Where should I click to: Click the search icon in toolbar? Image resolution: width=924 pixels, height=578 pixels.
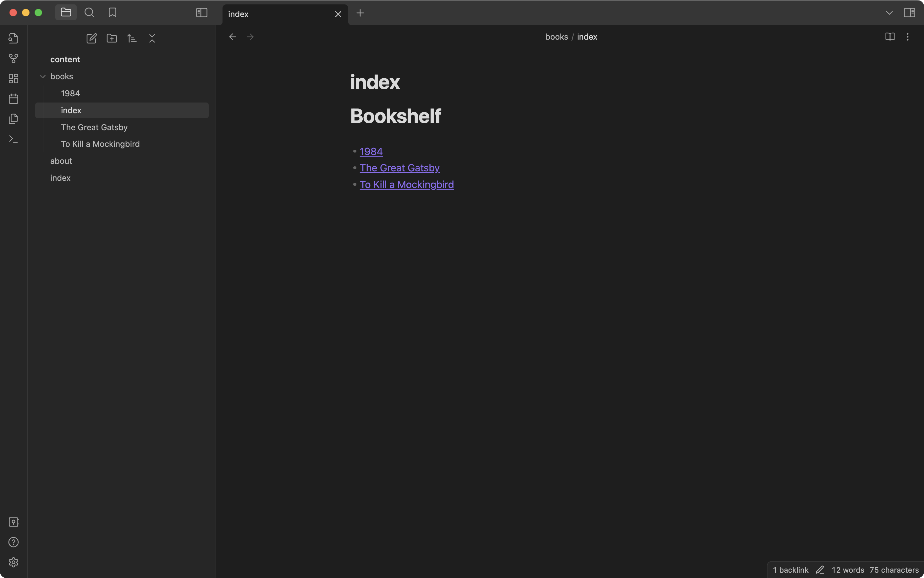pyautogui.click(x=89, y=13)
